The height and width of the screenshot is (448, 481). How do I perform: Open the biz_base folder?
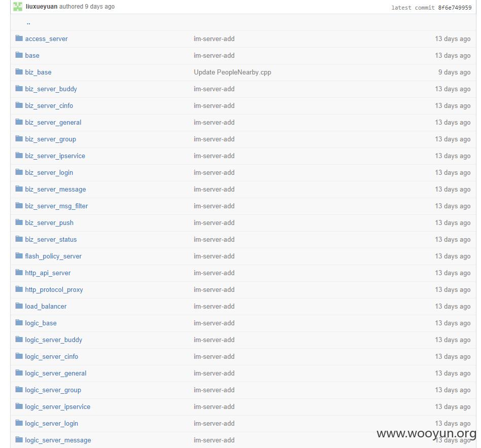(39, 72)
